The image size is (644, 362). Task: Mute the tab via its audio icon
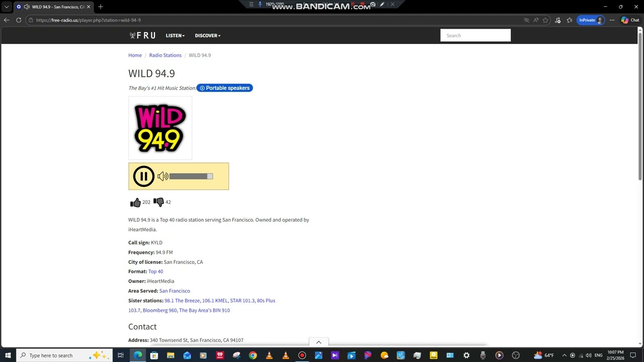26,7
